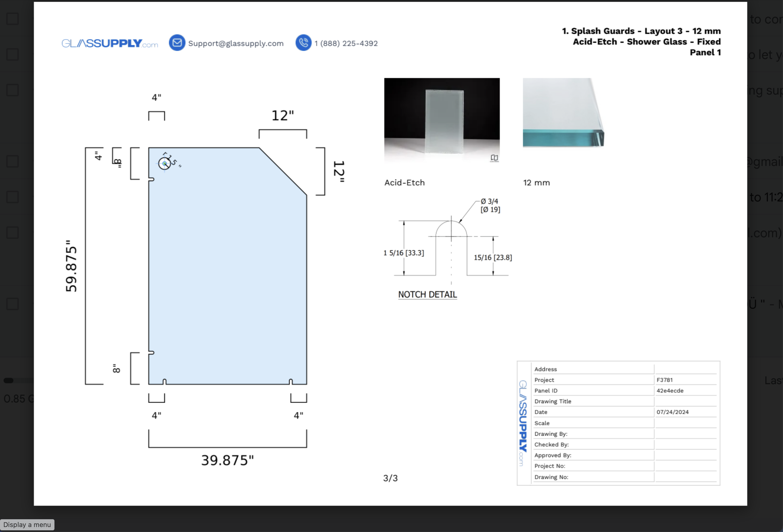Viewport: 783px width, 532px height.
Task: Click the bottom-left notch on glass panel
Action: click(164, 382)
